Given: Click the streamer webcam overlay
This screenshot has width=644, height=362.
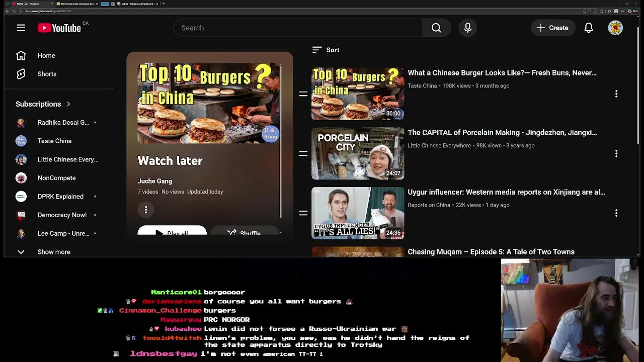Looking at the screenshot, I should point(570,310).
